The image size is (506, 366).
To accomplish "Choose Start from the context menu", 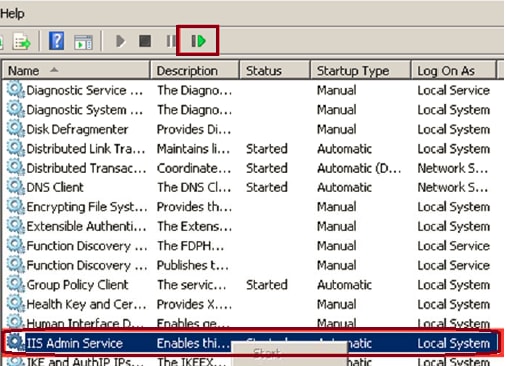I will click(x=267, y=353).
